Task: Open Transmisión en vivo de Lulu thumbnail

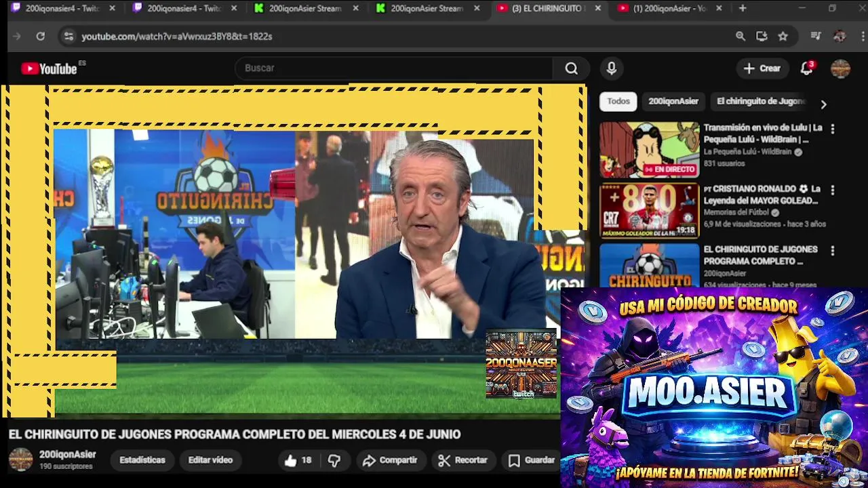Action: 649,150
